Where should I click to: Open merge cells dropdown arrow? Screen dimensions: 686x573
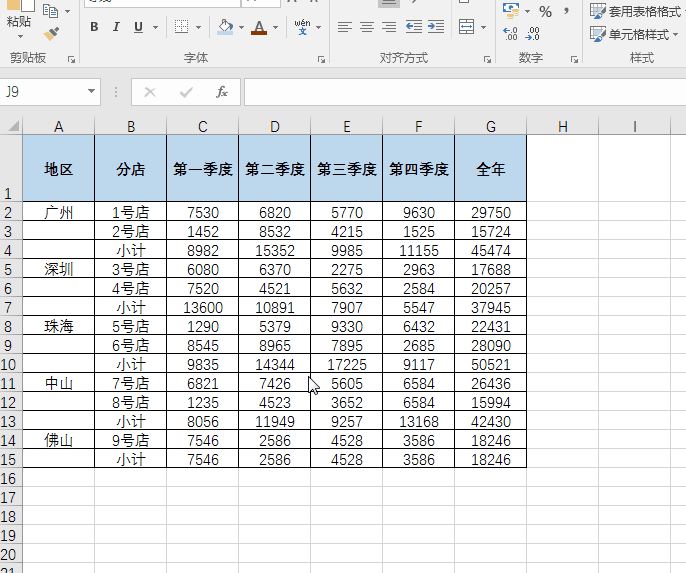point(483,27)
